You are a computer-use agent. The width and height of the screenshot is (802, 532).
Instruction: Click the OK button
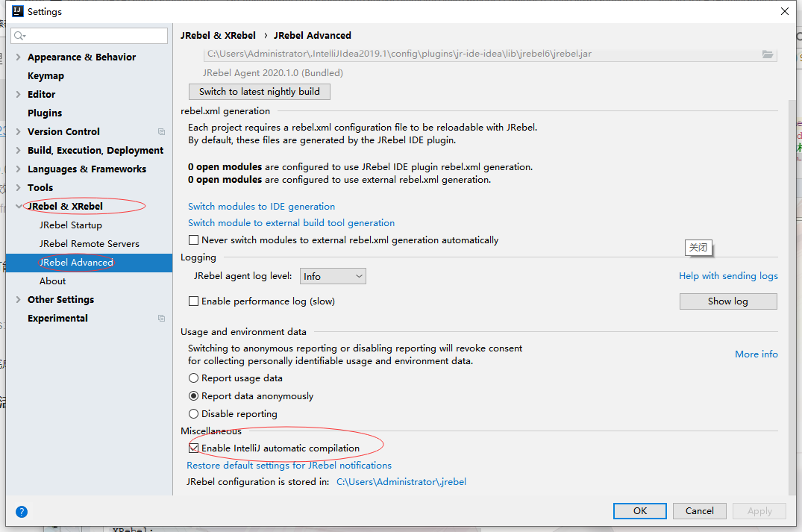640,511
